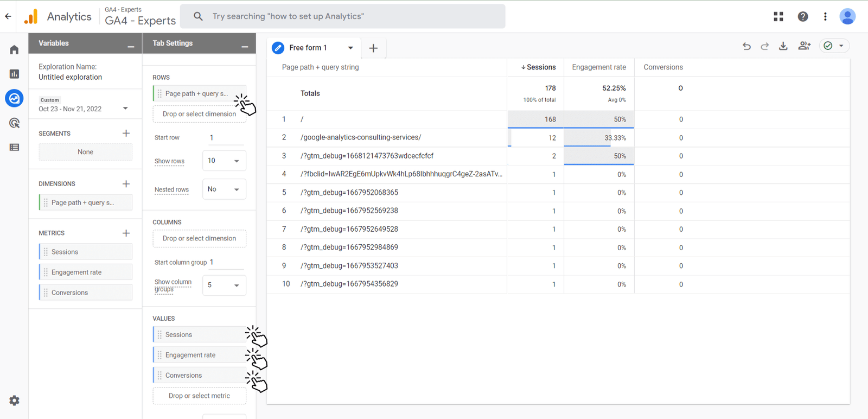Screen dimensions: 868x419
Task: Click the /?gtm_debug=1667954356829 row
Action: (x=349, y=284)
